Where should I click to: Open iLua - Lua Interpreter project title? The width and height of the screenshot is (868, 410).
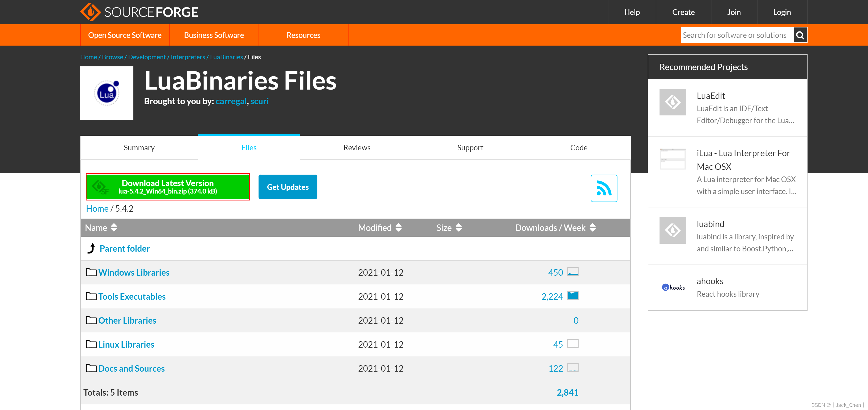[x=743, y=160]
